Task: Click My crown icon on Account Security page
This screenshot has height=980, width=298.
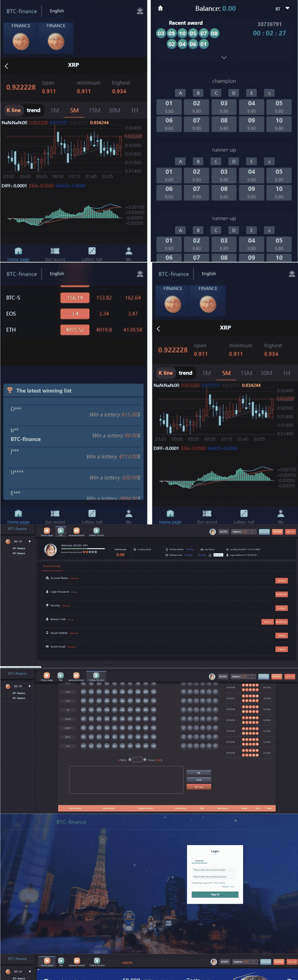Action: pos(60,530)
